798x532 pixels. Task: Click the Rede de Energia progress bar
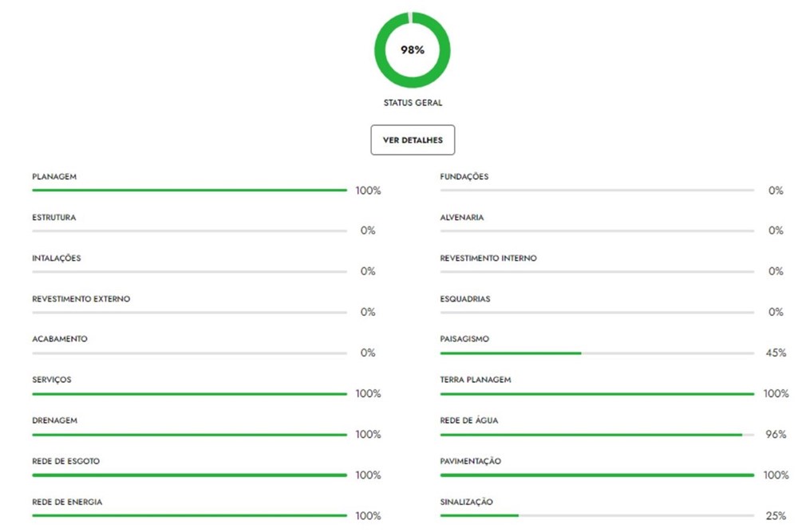pyautogui.click(x=190, y=516)
